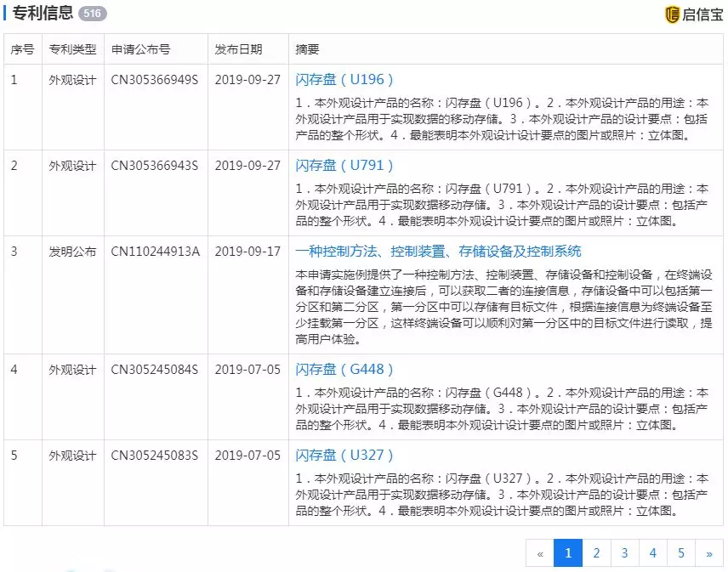Go to page 4 of the patent list
This screenshot has height=572, width=728.
click(652, 552)
